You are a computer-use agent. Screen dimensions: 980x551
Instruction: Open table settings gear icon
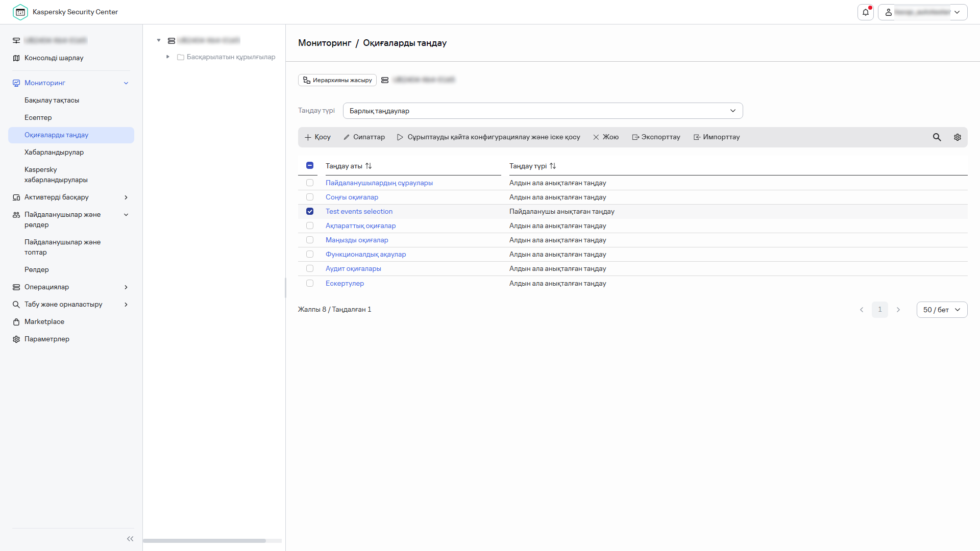coord(957,137)
